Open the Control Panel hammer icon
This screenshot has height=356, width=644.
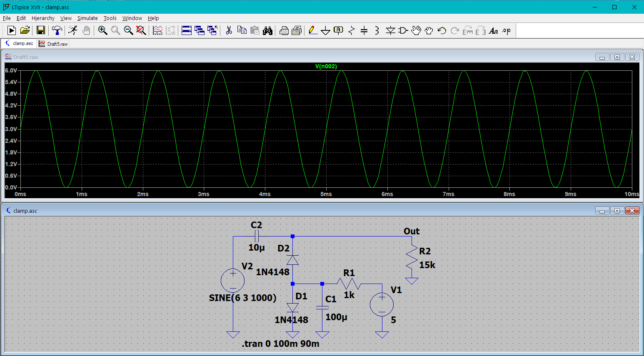pyautogui.click(x=57, y=30)
